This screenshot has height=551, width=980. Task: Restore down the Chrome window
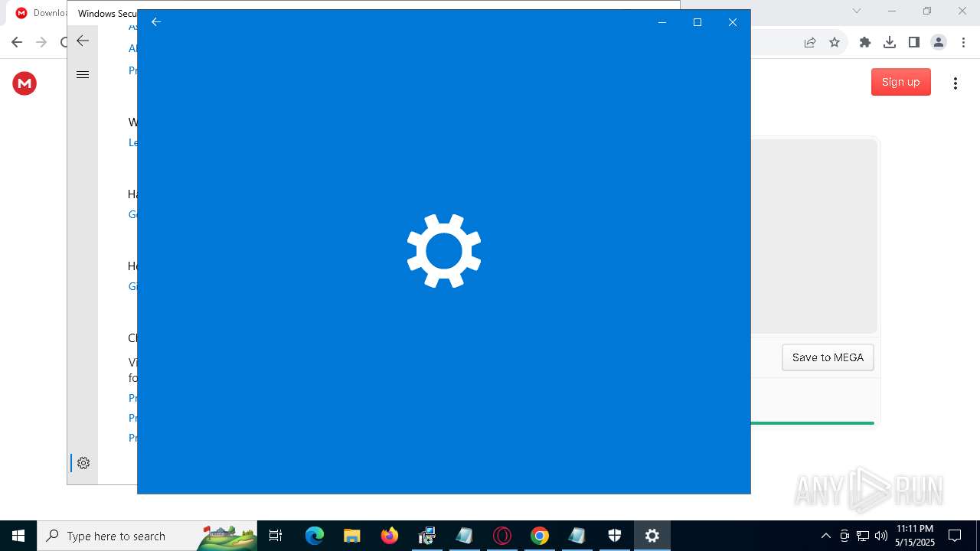pyautogui.click(x=927, y=11)
